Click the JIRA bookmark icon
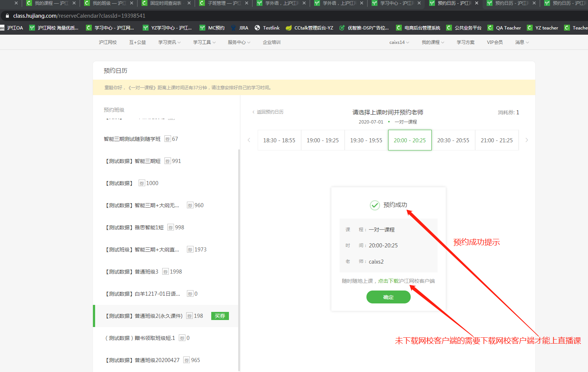This screenshot has height=372, width=588. pos(233,28)
